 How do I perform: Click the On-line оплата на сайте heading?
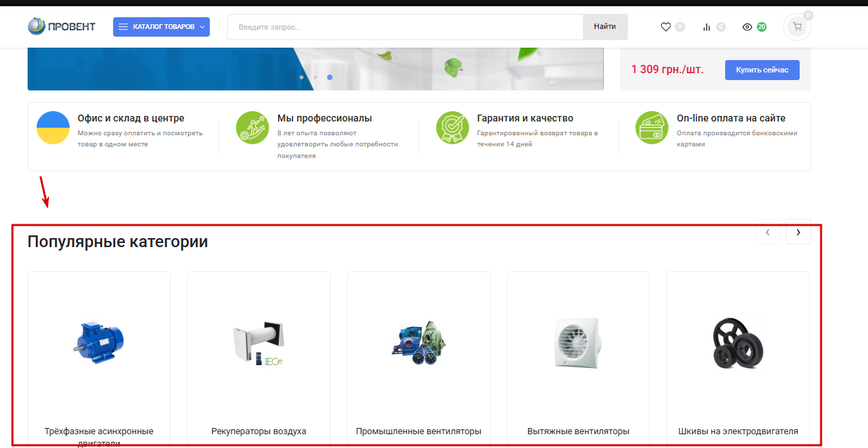pyautogui.click(x=731, y=118)
